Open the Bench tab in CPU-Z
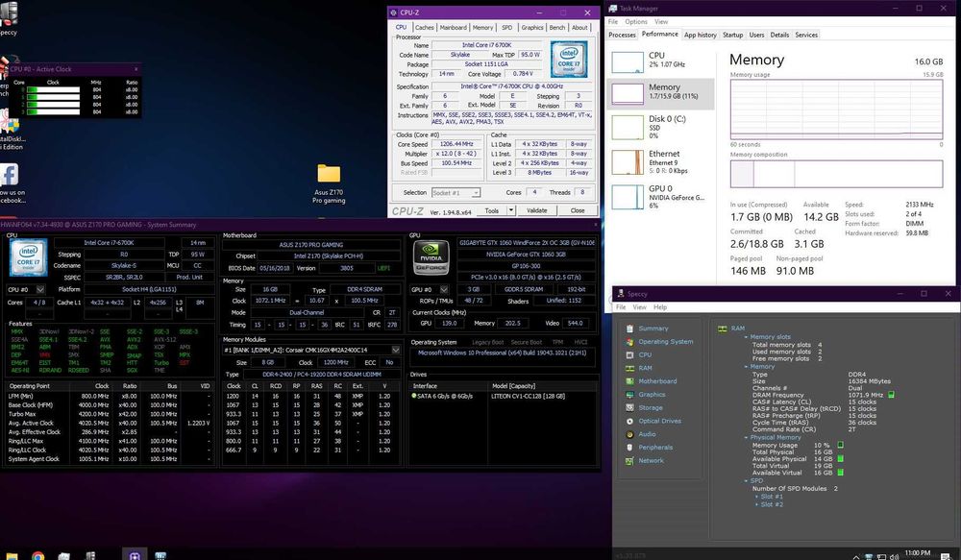This screenshot has height=560, width=961. 557,28
